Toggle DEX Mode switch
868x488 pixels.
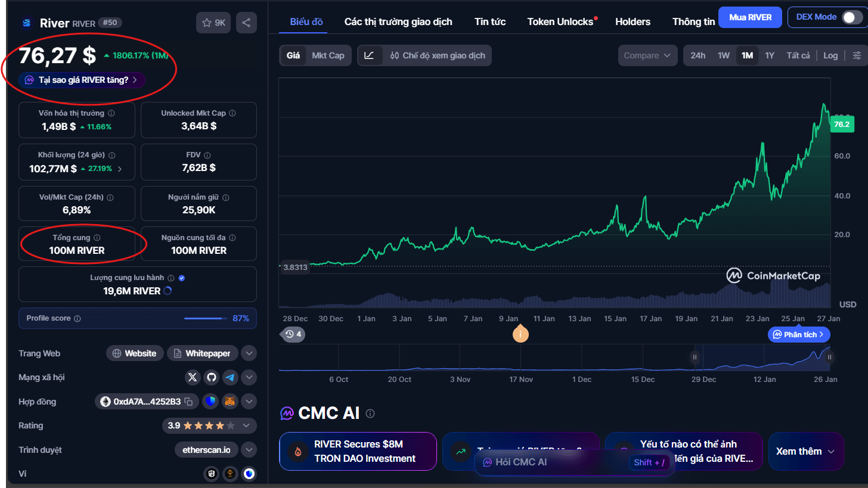851,17
